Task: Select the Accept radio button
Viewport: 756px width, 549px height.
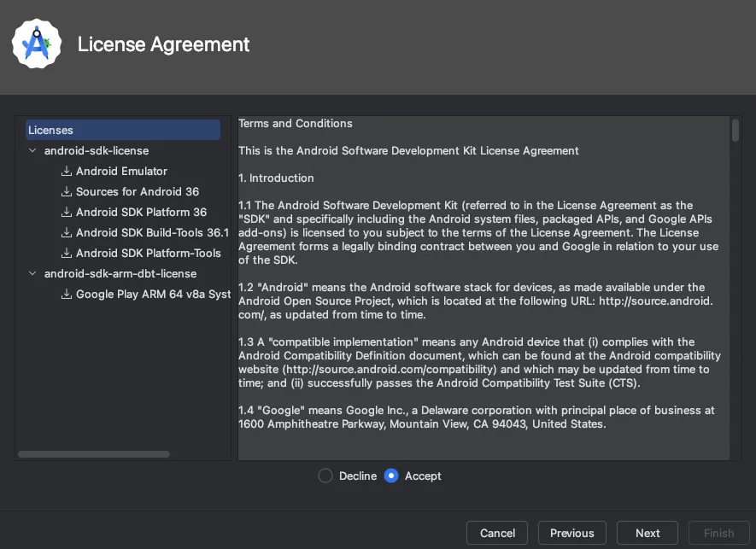Action: (391, 476)
